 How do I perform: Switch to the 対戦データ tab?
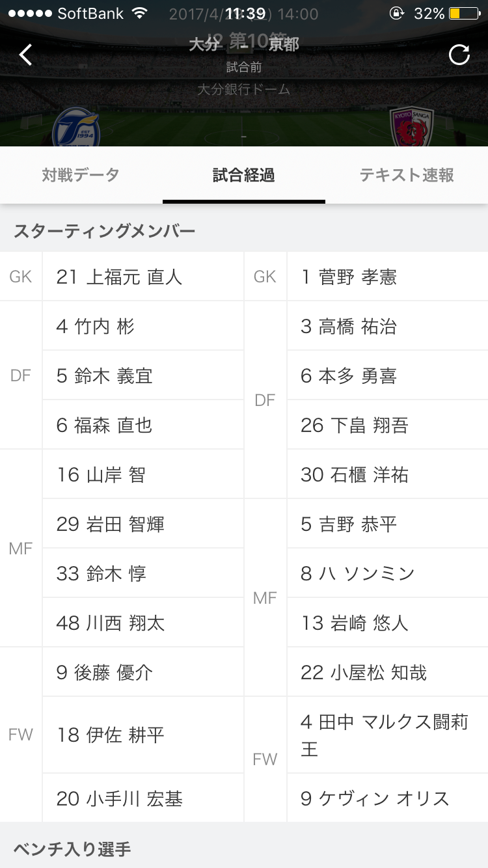pyautogui.click(x=81, y=175)
